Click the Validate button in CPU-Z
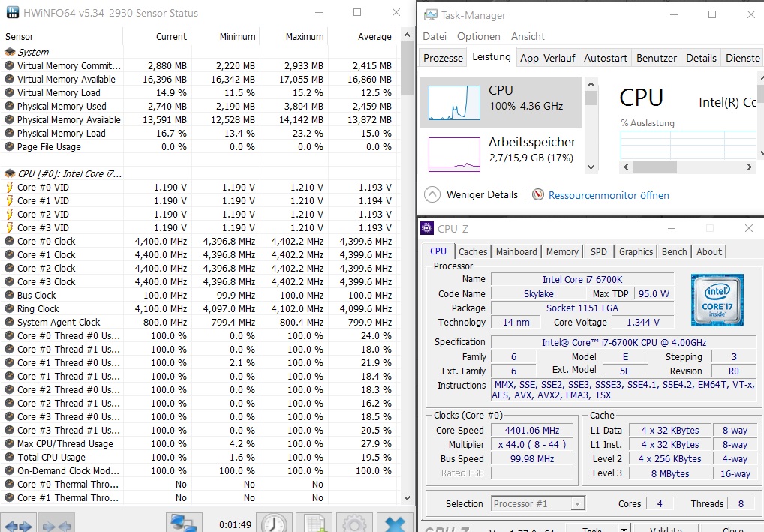This screenshot has width=764, height=532. (666, 529)
